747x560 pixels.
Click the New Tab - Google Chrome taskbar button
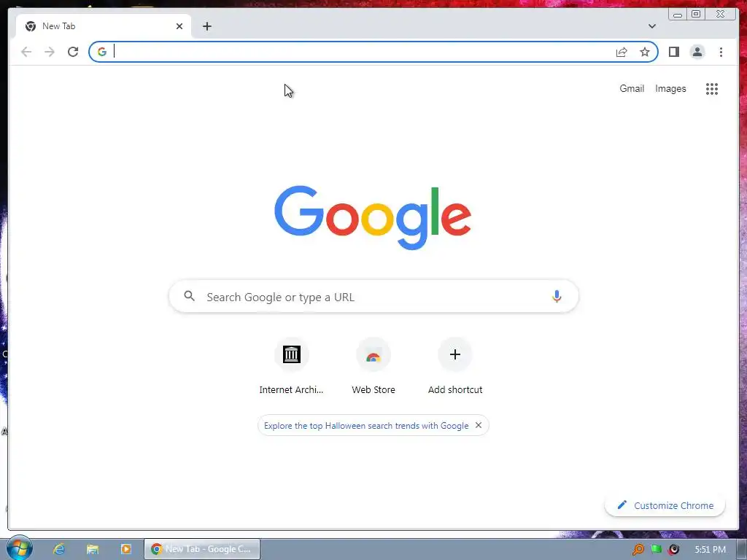coord(202,549)
